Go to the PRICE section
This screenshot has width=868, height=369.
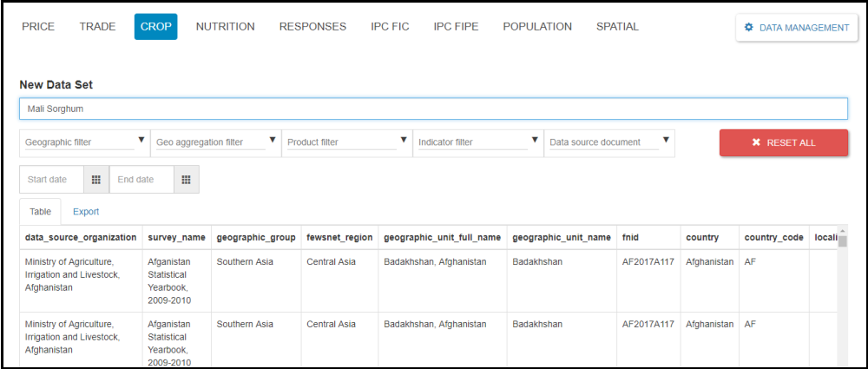(38, 27)
